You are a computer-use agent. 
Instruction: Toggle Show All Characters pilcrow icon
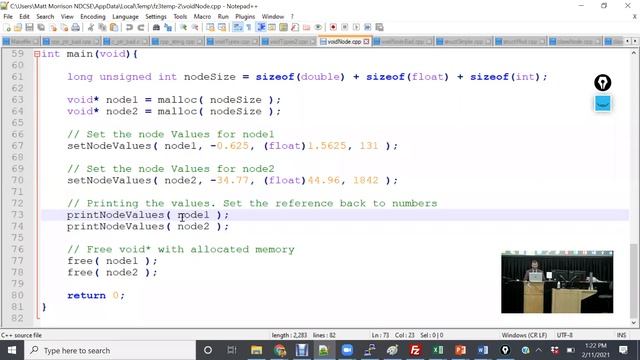click(249, 27)
